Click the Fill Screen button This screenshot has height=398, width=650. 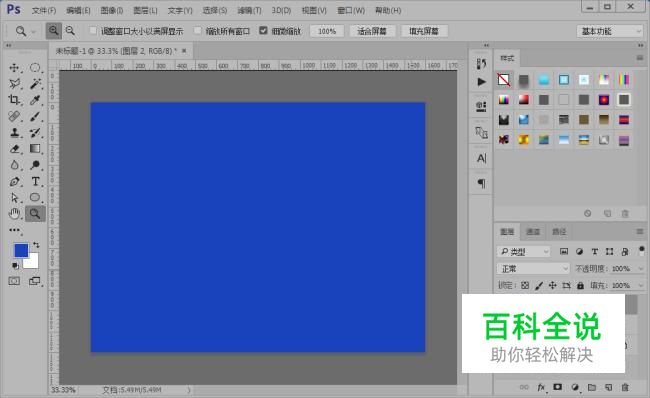click(424, 31)
